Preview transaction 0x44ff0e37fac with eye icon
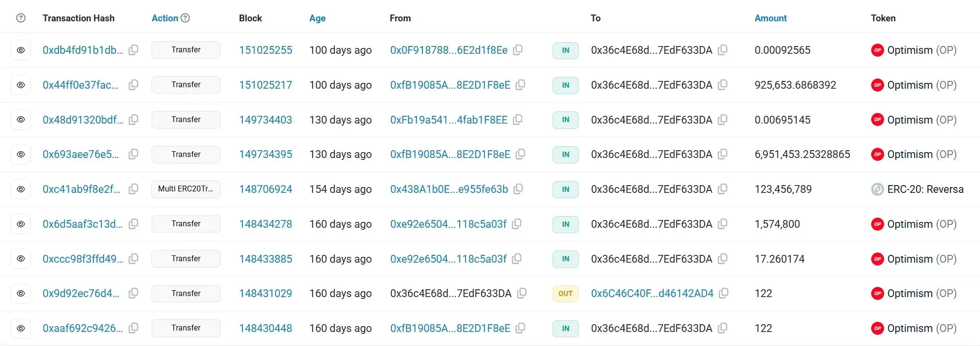980x346 pixels. coord(21,85)
